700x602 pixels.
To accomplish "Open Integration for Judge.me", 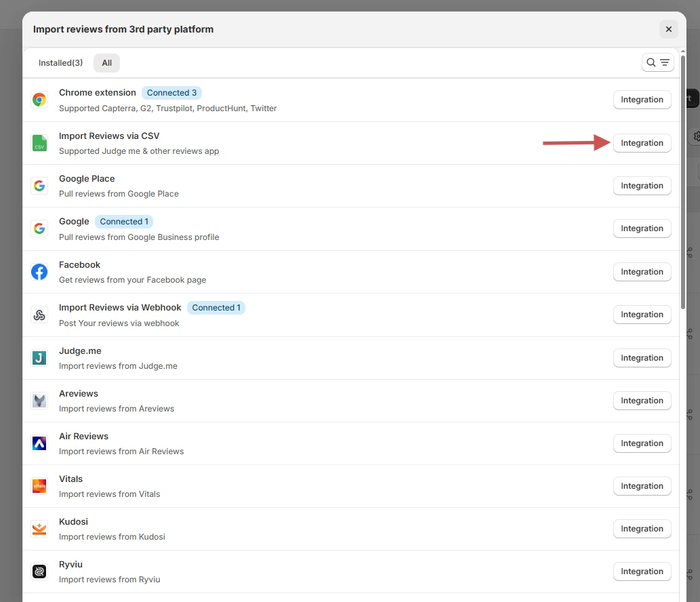I will [x=642, y=358].
